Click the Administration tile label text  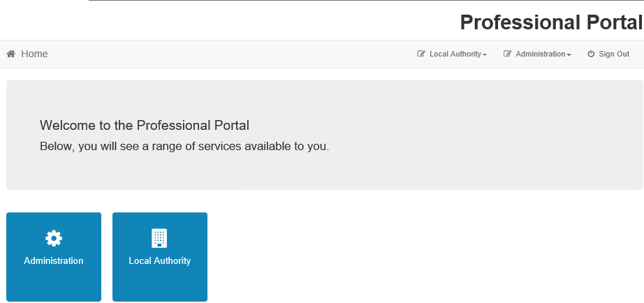pos(53,260)
